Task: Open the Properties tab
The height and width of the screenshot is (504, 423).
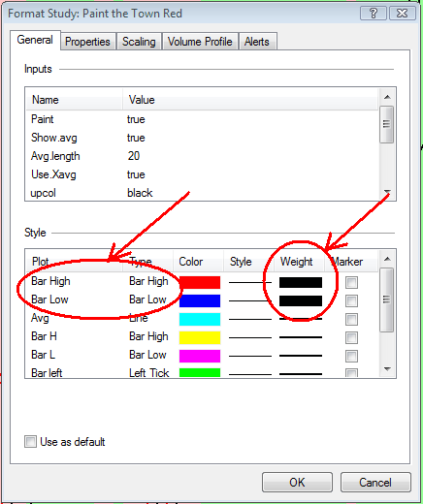Action: (87, 42)
